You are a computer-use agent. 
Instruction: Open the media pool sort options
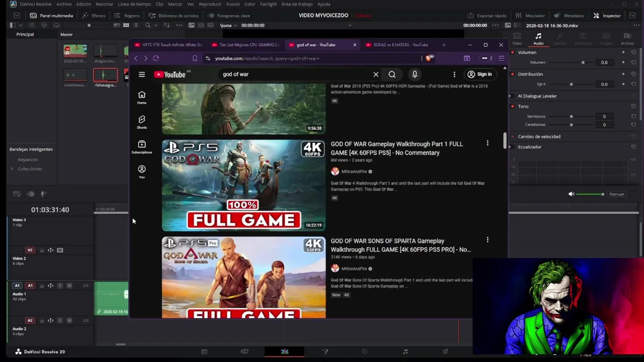click(x=167, y=25)
